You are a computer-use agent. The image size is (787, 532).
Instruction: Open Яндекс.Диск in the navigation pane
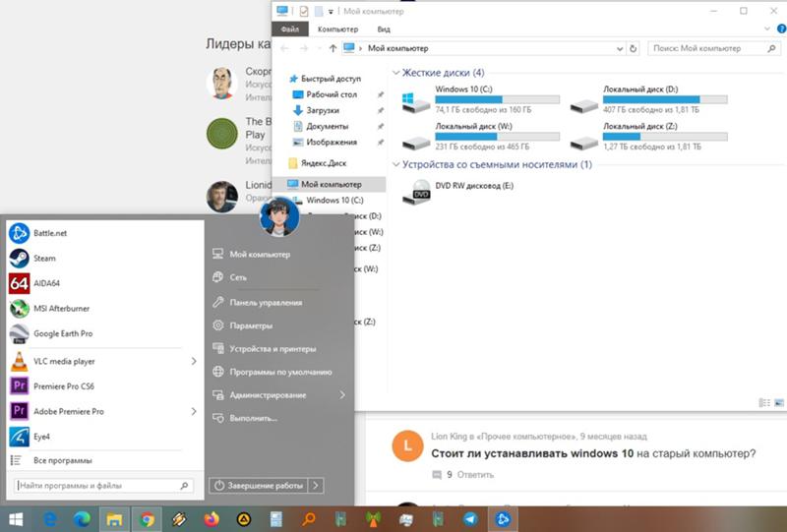tap(317, 163)
